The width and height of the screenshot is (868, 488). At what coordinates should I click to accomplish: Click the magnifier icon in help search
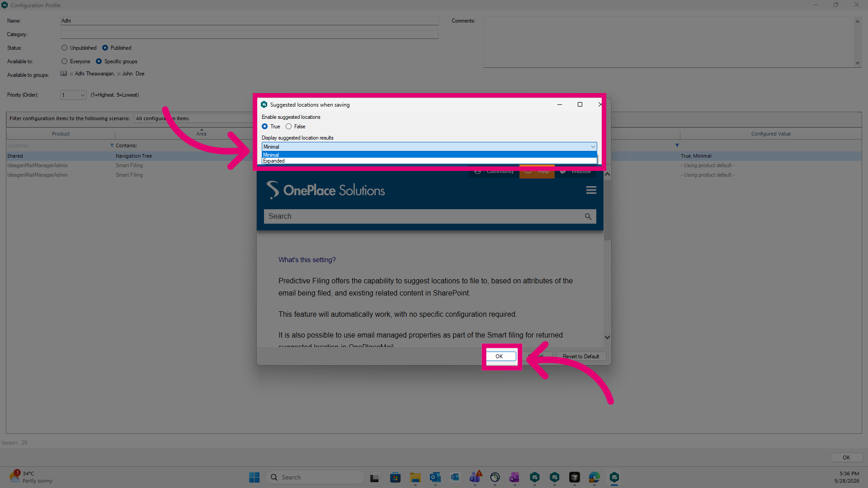point(588,216)
